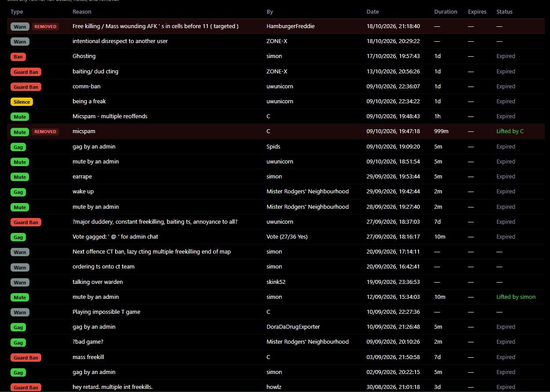This screenshot has width=550, height=392.
Task: Click the Duration column header
Action: click(445, 12)
